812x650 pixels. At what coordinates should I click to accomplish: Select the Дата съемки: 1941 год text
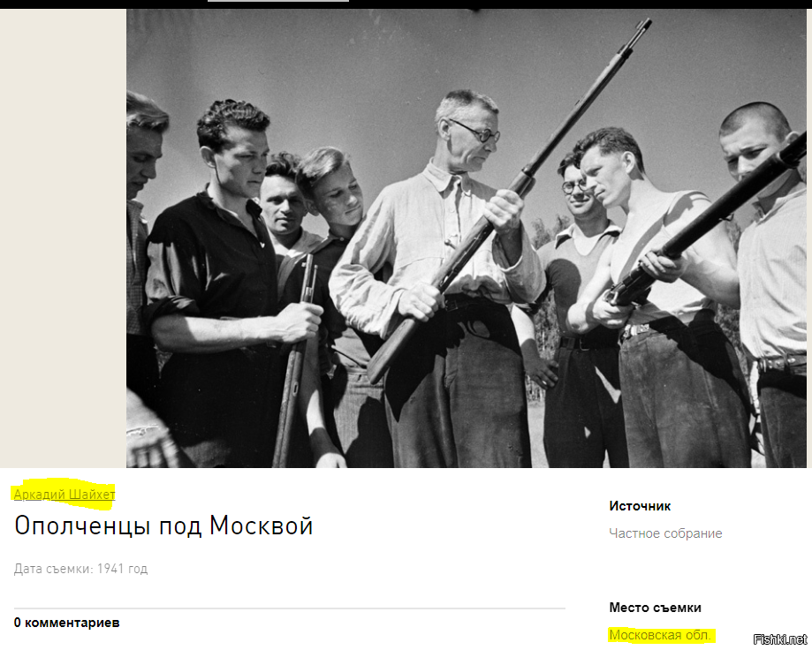(80, 569)
